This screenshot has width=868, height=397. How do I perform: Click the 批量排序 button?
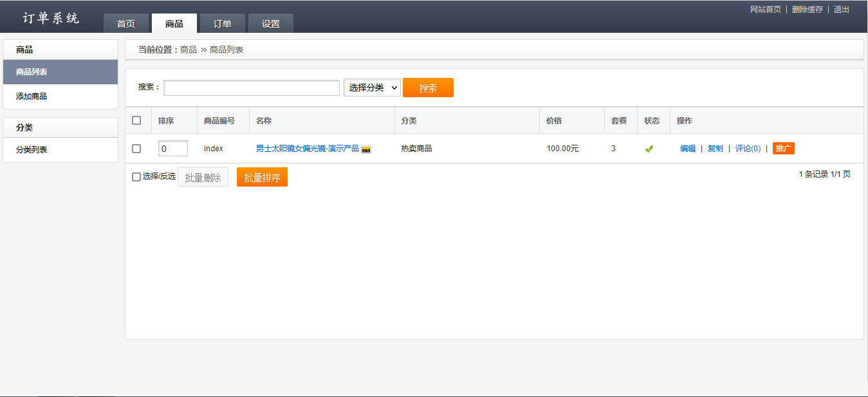coord(262,176)
